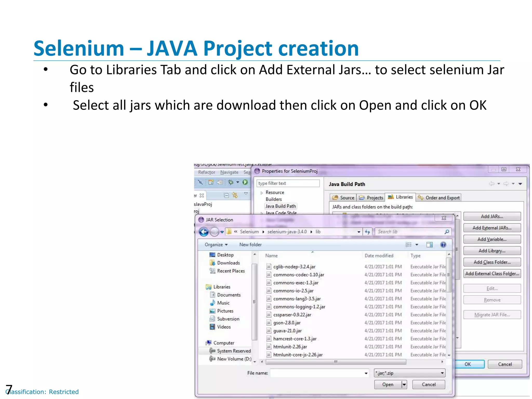The image size is (532, 399).
Task: Open the Properties dialog header menu dropdown
Action: [x=520, y=184]
